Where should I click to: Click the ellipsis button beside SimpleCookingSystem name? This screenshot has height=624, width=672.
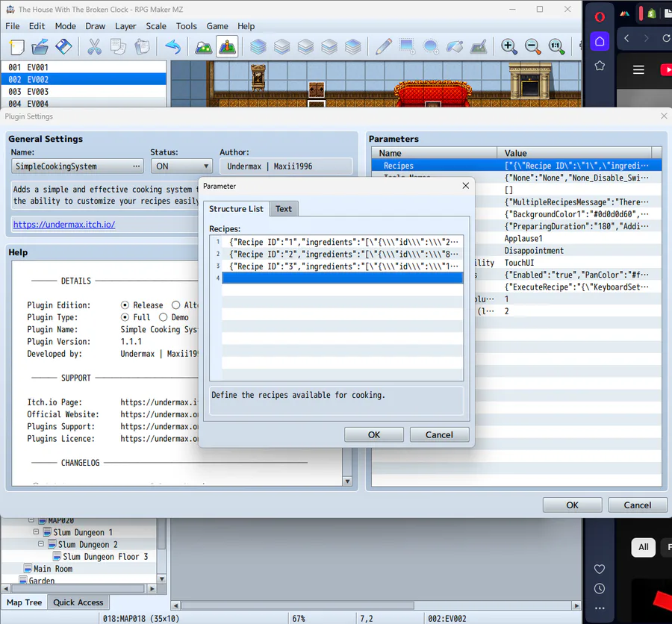(137, 166)
